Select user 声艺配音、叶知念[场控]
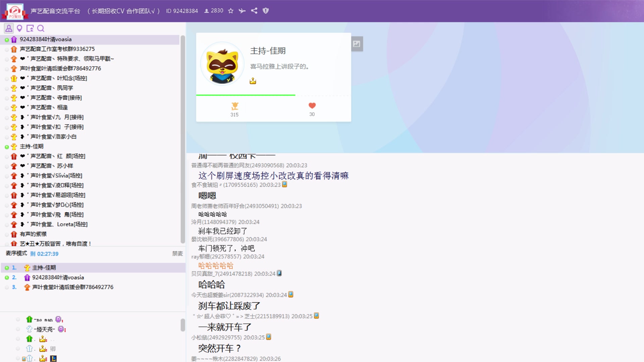The width and height of the screenshot is (644, 362). point(91,78)
